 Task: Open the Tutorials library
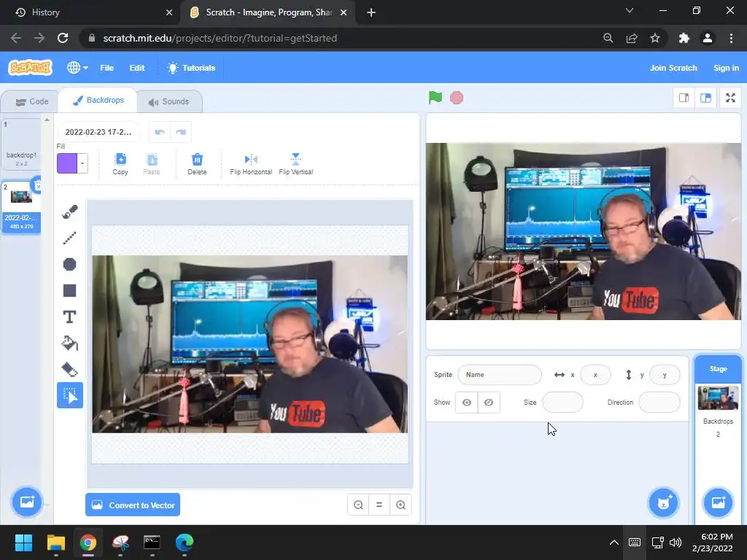pyautogui.click(x=192, y=68)
